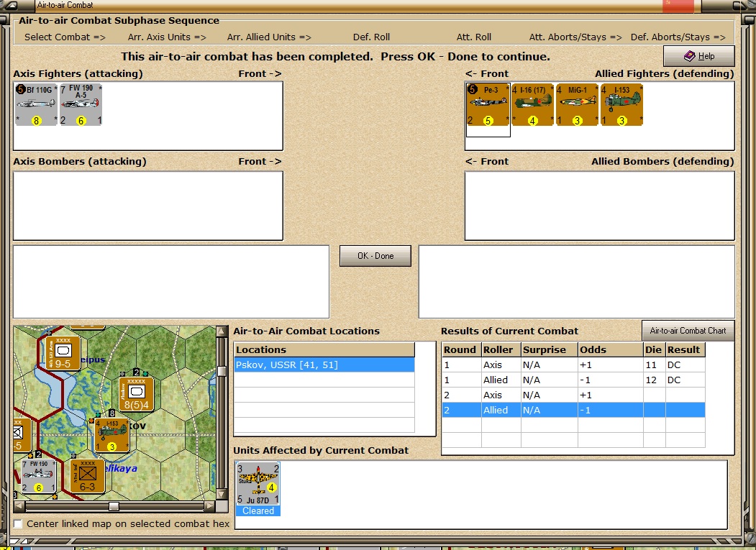This screenshot has width=756, height=550.
Task: Click the 8(5)4 HQ unit on the map
Action: click(x=137, y=394)
